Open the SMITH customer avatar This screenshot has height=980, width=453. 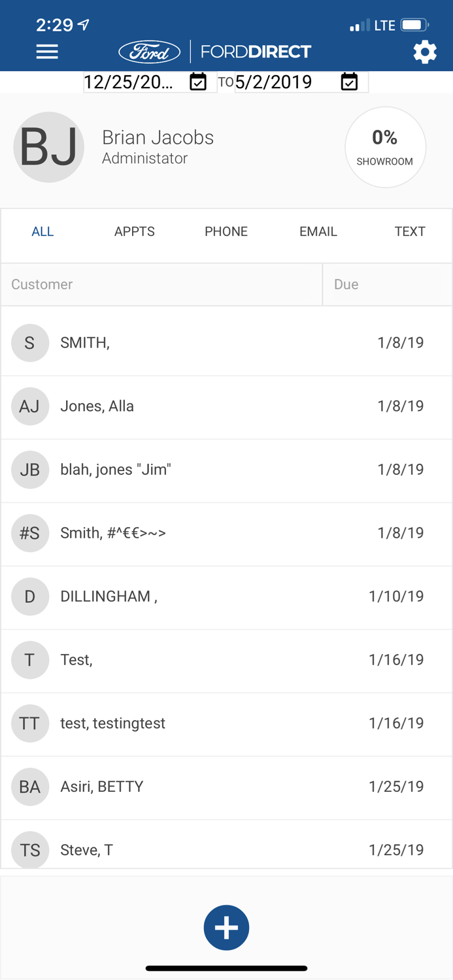(x=30, y=342)
